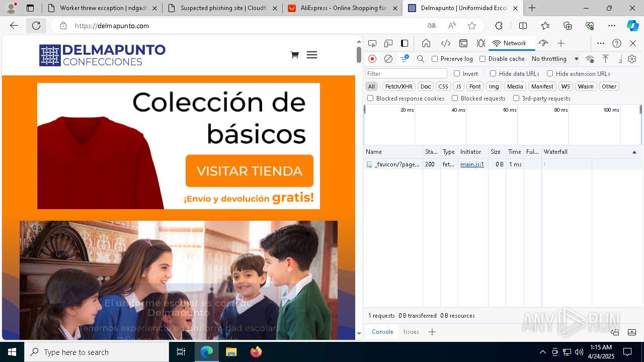Filter requests by Fetch/XHR type
The height and width of the screenshot is (362, 644).
click(x=399, y=86)
